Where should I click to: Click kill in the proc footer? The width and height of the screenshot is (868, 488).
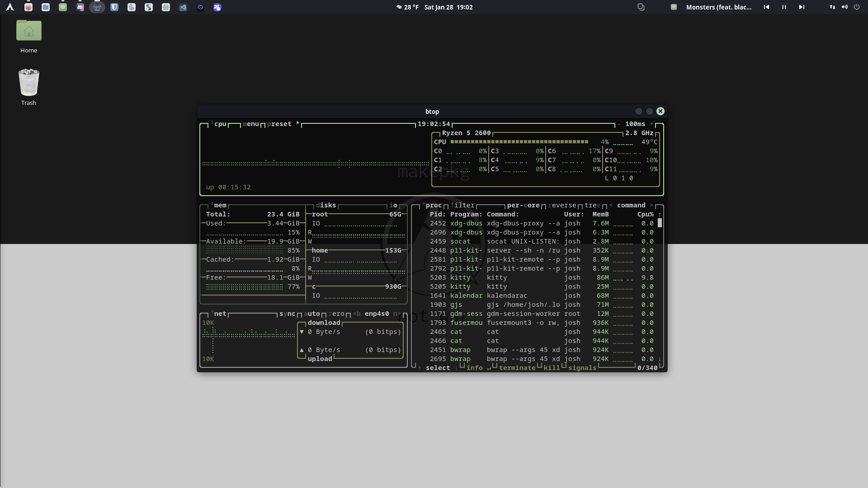[552, 368]
